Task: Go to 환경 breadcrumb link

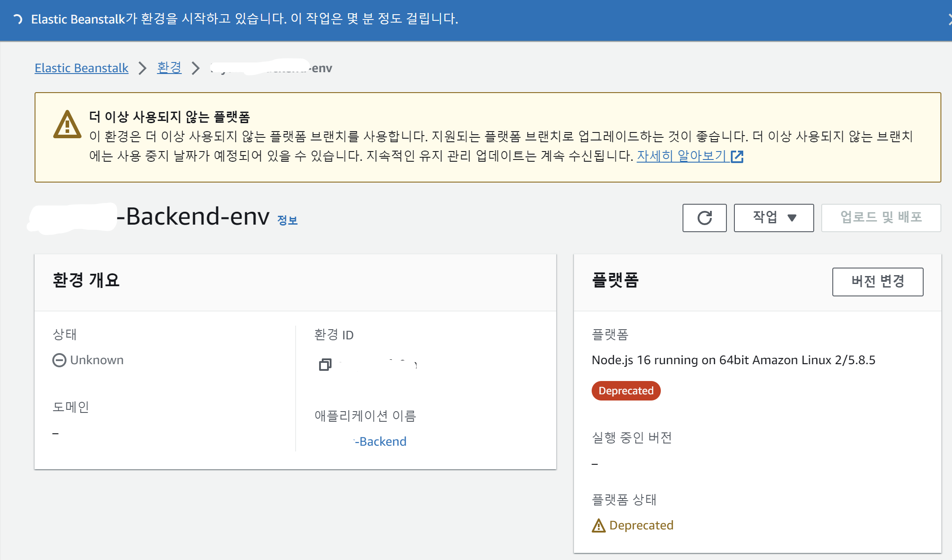Action: point(169,68)
